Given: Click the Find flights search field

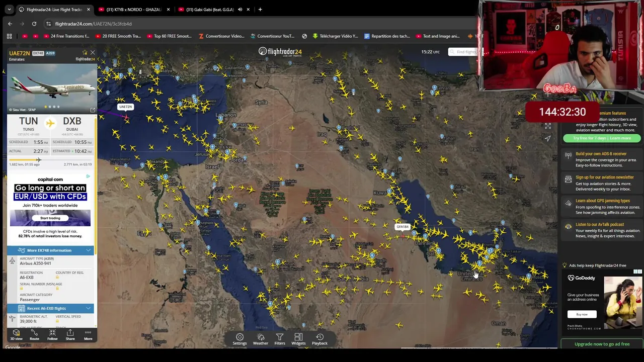Looking at the screenshot, I should pyautogui.click(x=463, y=52).
